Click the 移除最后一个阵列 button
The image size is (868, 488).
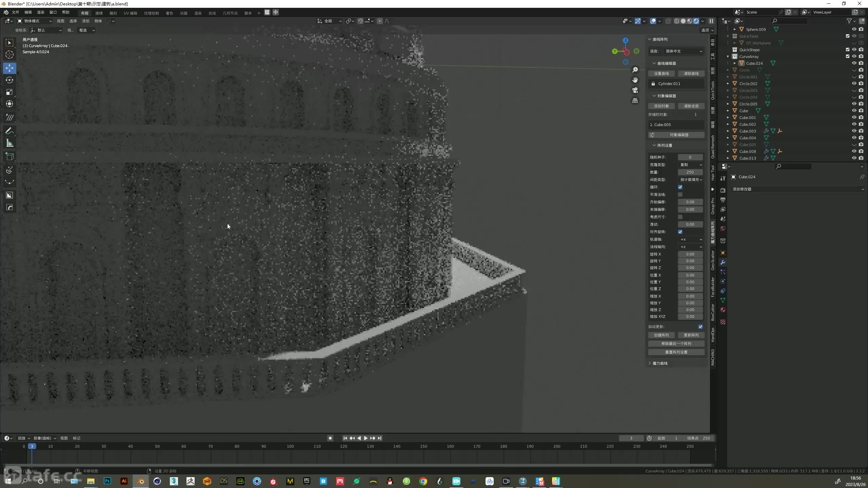pos(676,344)
